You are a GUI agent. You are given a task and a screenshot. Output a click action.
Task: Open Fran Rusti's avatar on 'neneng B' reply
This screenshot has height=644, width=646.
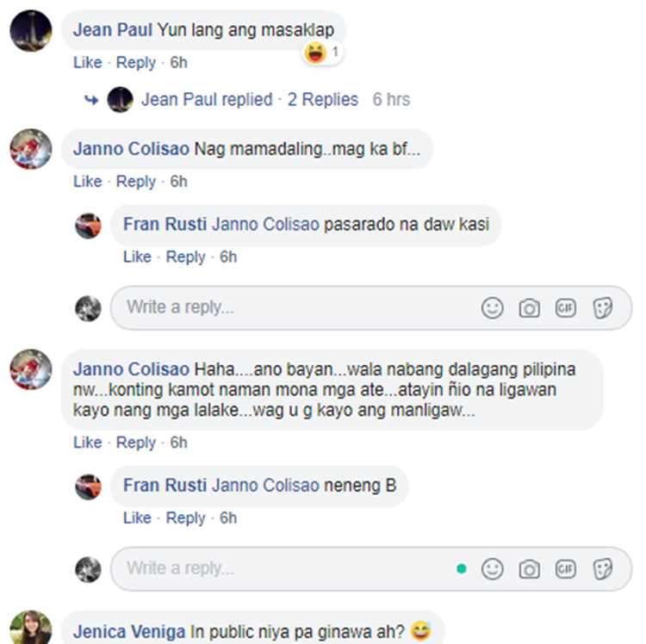88,487
